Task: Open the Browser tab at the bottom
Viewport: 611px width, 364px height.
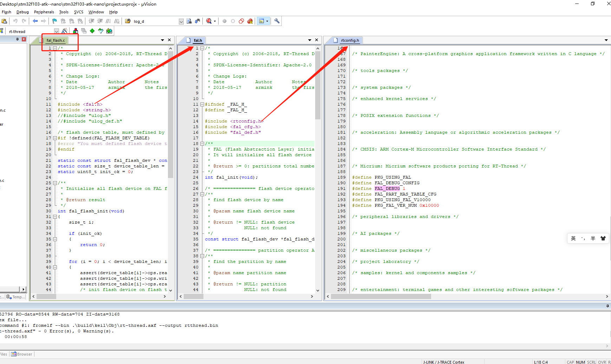Action: pyautogui.click(x=22, y=354)
